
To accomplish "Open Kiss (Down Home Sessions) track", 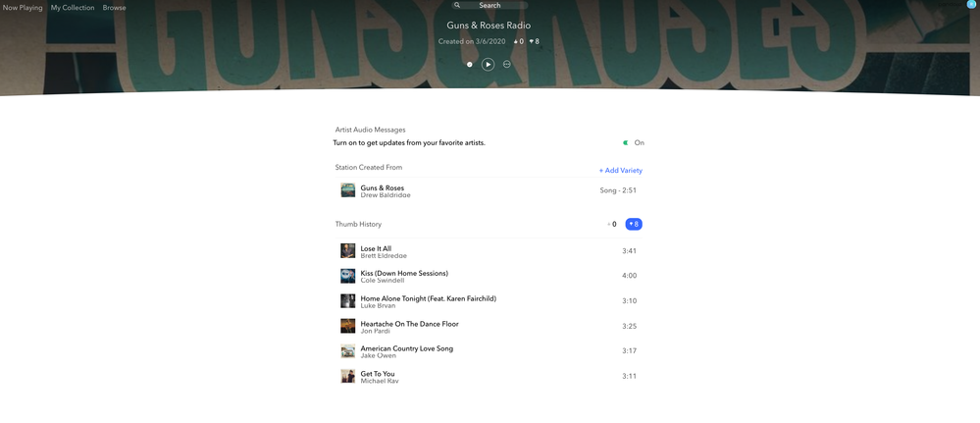I will pyautogui.click(x=404, y=273).
